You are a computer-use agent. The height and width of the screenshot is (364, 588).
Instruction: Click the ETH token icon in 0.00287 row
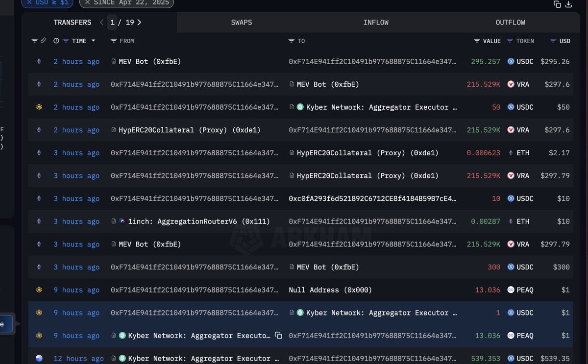[x=511, y=221]
